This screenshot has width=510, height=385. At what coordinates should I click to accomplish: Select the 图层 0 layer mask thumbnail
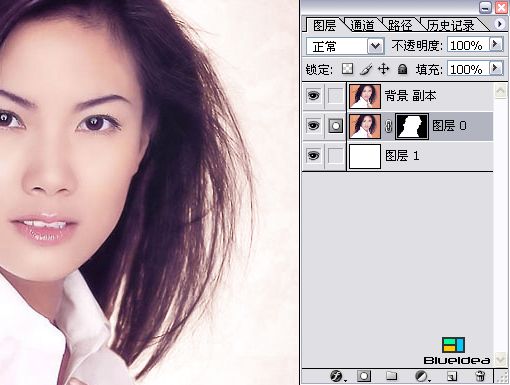pos(412,126)
